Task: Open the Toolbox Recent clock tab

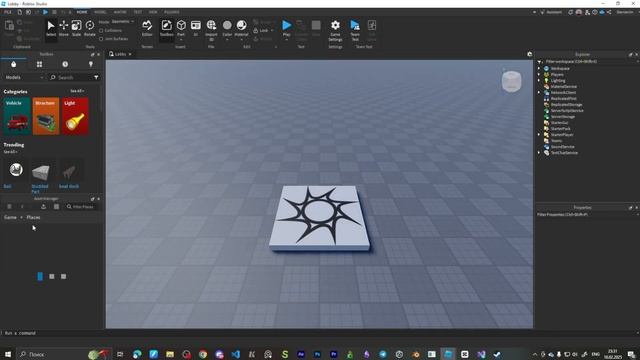Action: [x=65, y=64]
